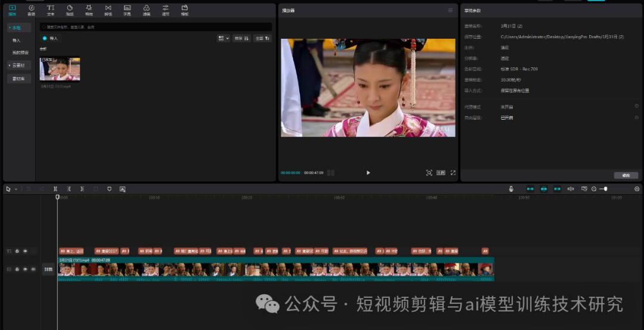Click the playhead at timeline start

57,197
